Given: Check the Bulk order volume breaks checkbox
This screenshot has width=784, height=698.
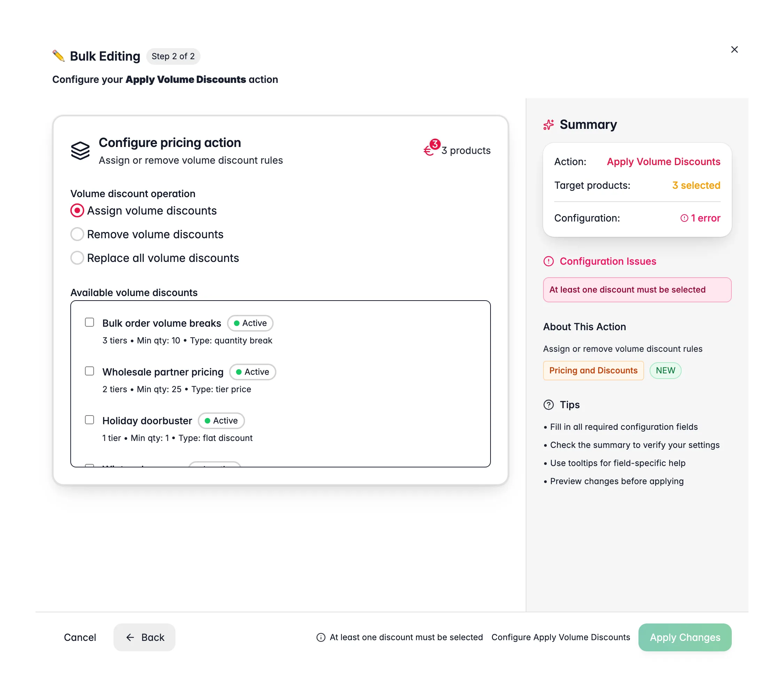Looking at the screenshot, I should pyautogui.click(x=89, y=322).
